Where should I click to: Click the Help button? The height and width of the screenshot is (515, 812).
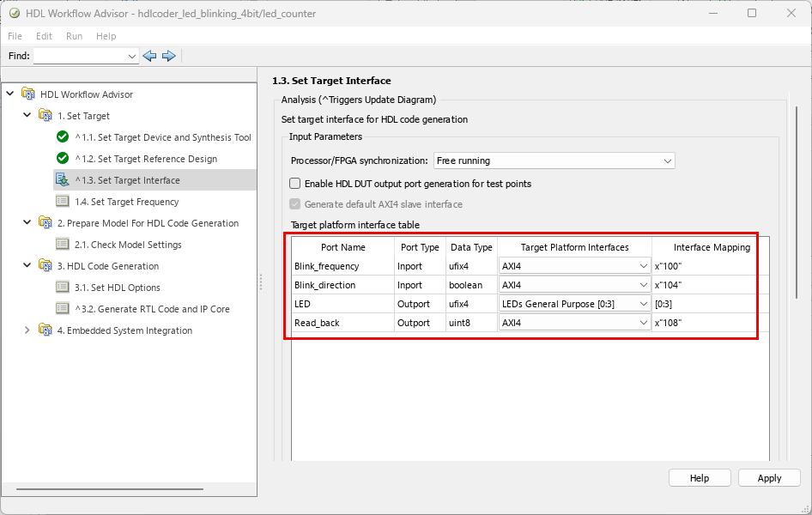700,478
